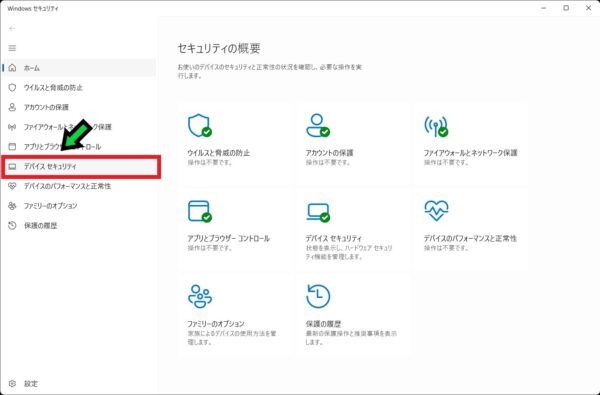Minimize the Windows Security window
The image size is (600, 395).
(x=544, y=8)
